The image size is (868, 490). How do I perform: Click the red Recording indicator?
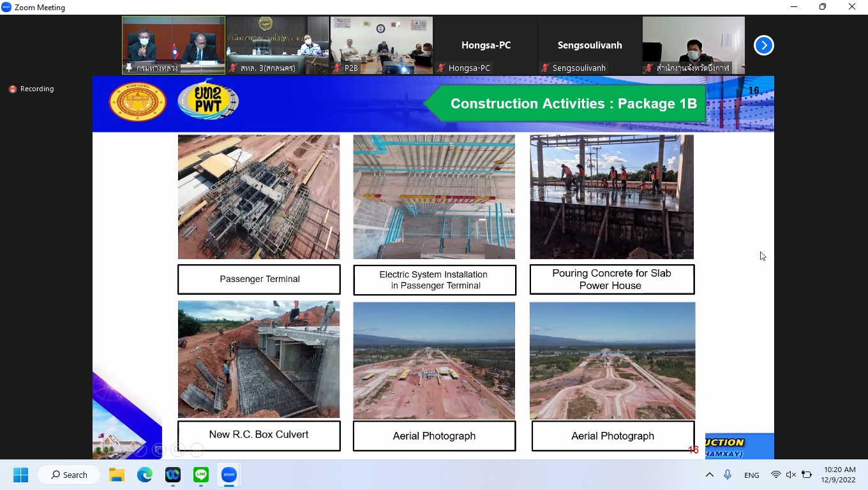(x=31, y=89)
